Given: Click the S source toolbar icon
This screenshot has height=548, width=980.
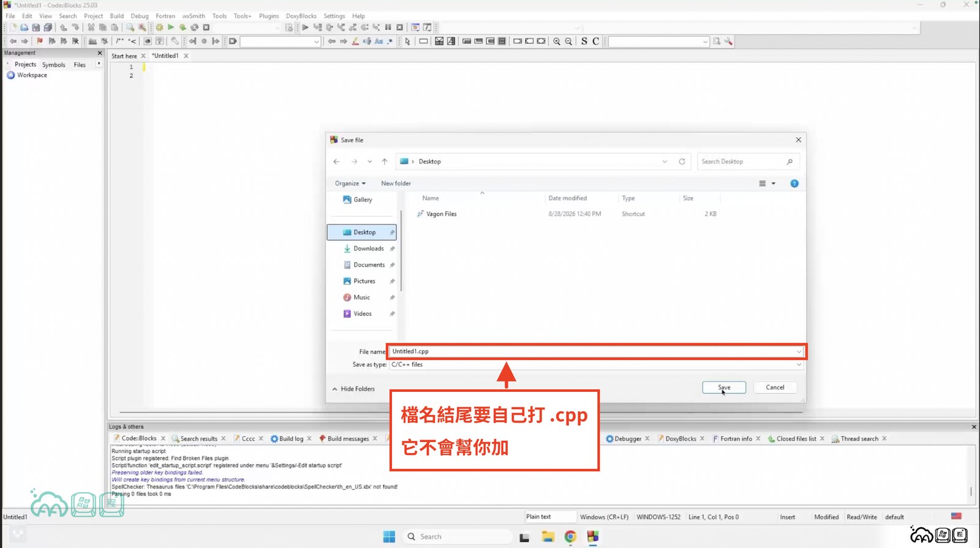Looking at the screenshot, I should [x=584, y=42].
